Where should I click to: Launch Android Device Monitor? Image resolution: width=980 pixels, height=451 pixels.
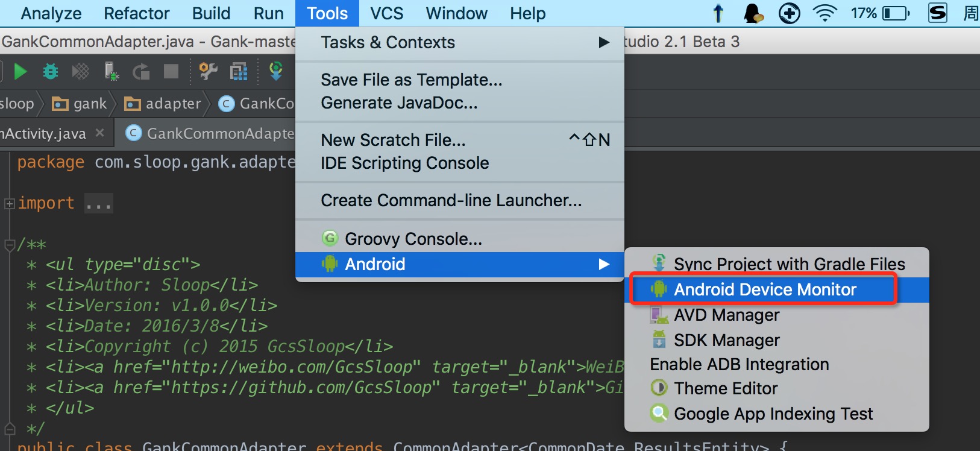[777, 289]
